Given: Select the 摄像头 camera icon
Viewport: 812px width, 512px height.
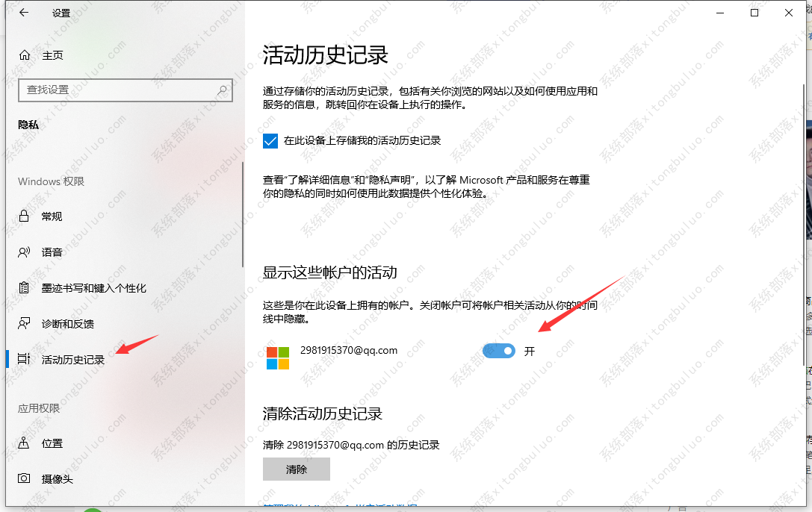Looking at the screenshot, I should [x=24, y=478].
